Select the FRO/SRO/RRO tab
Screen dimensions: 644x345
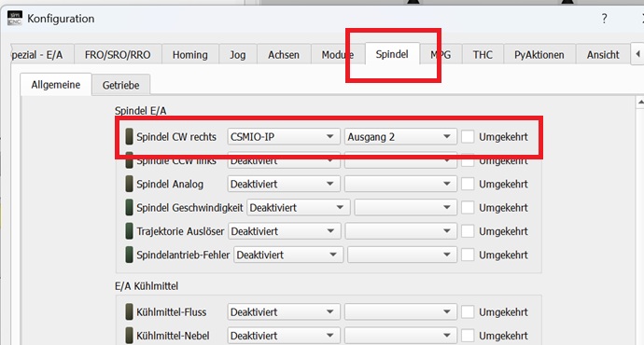(118, 55)
